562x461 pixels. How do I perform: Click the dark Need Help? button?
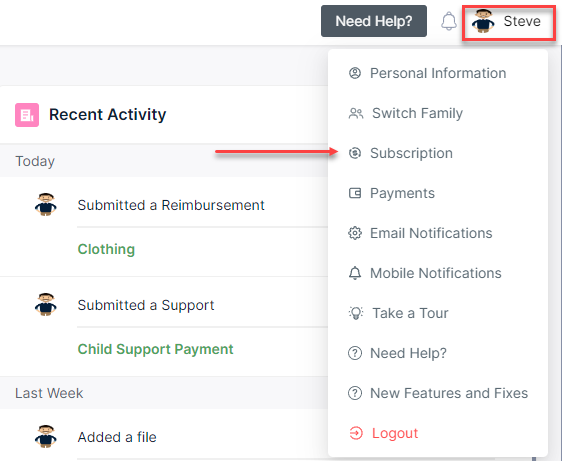point(374,21)
